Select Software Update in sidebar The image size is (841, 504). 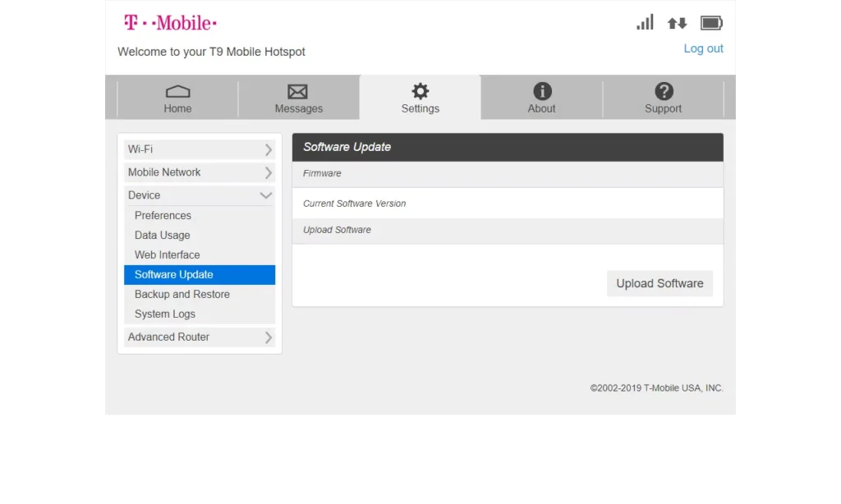coord(200,274)
